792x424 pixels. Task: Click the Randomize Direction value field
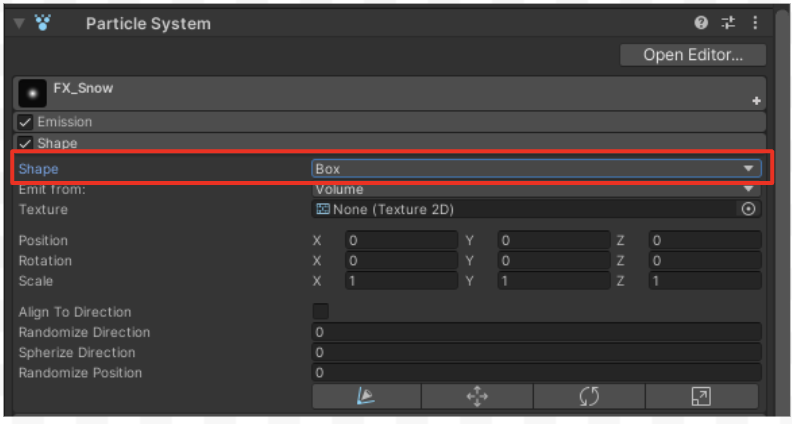pyautogui.click(x=536, y=332)
